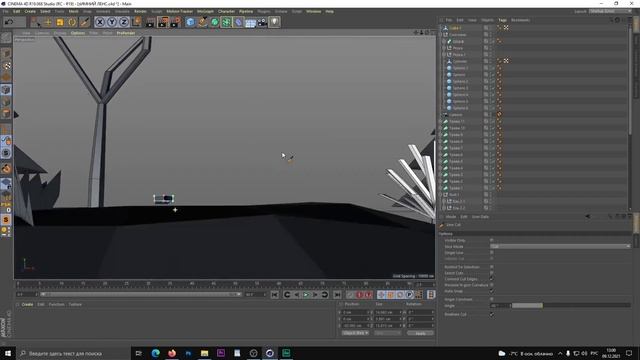Render the active view
This screenshot has height=360, width=640.
pos(150,22)
